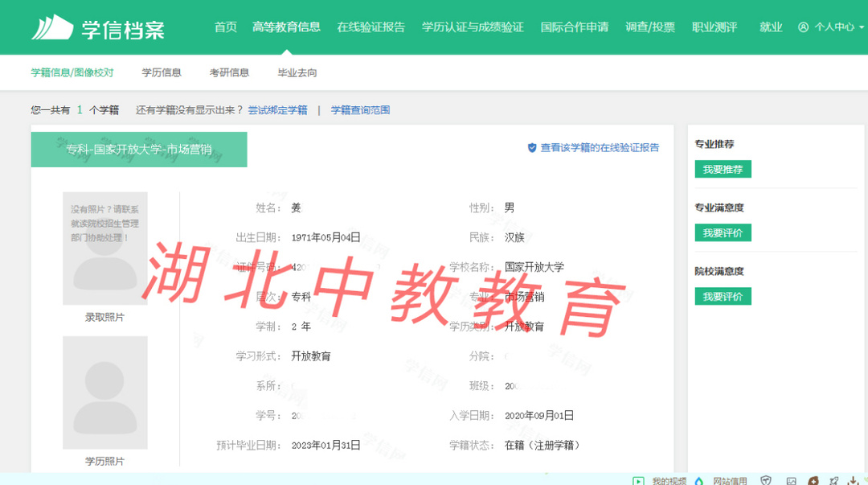
Task: Click the download arrow icon in status bar
Action: [853, 480]
